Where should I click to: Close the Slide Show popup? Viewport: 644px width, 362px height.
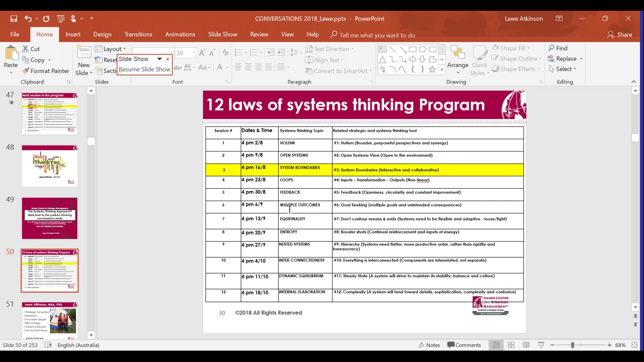[168, 59]
